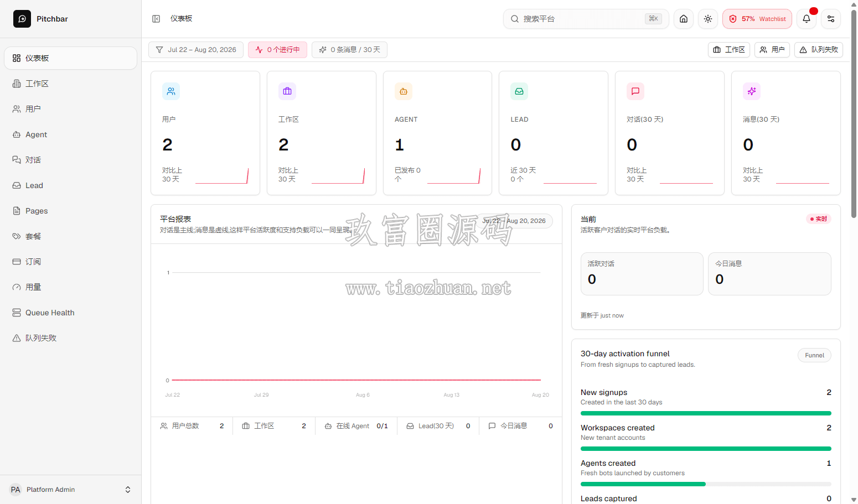Click the 更新于 just now text
The height and width of the screenshot is (504, 858).
point(602,315)
